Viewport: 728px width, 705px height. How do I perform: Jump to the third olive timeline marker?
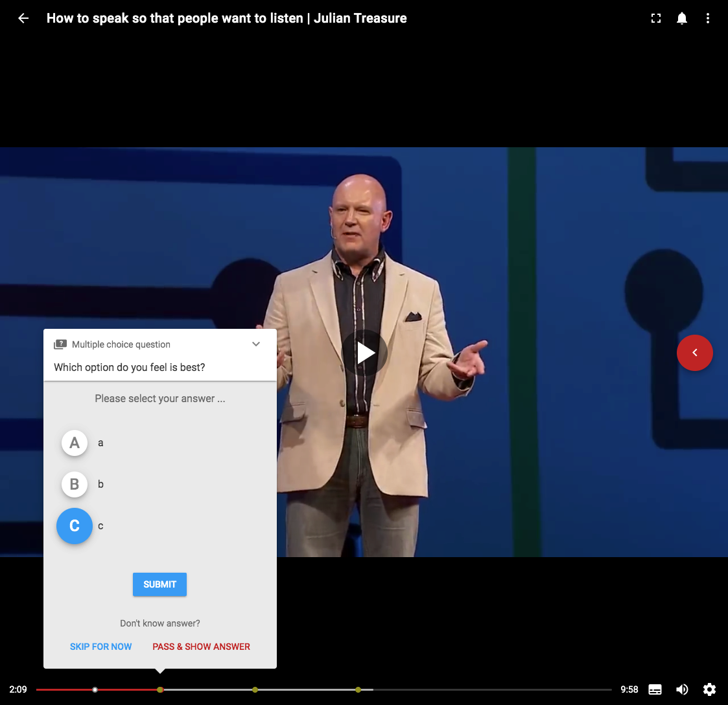[358, 689]
